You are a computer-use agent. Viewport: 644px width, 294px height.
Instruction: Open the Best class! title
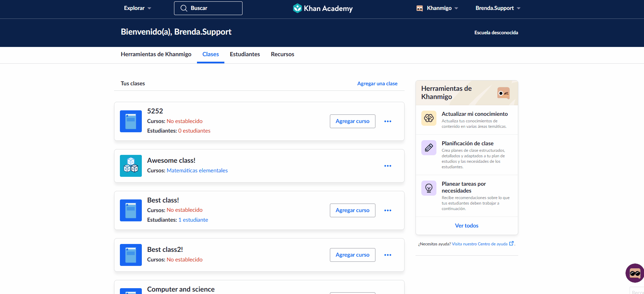point(163,200)
